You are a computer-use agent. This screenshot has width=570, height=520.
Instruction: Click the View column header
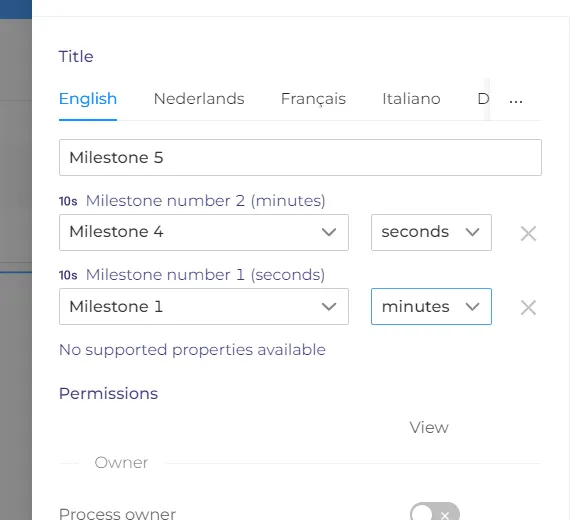pyautogui.click(x=429, y=428)
